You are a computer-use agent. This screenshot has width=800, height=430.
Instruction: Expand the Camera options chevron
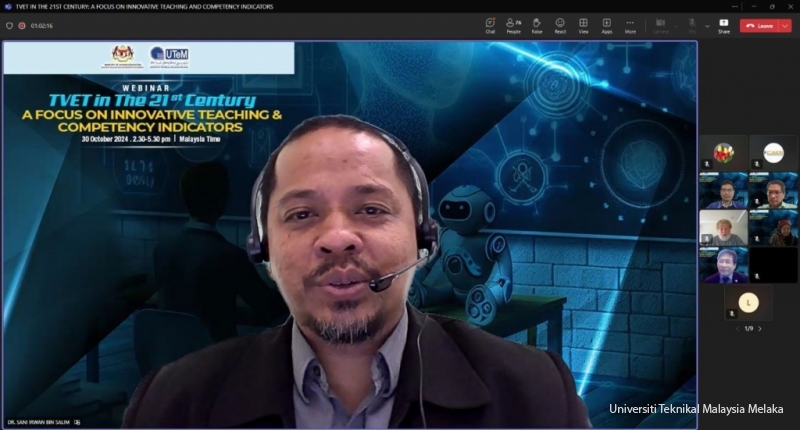pos(673,25)
